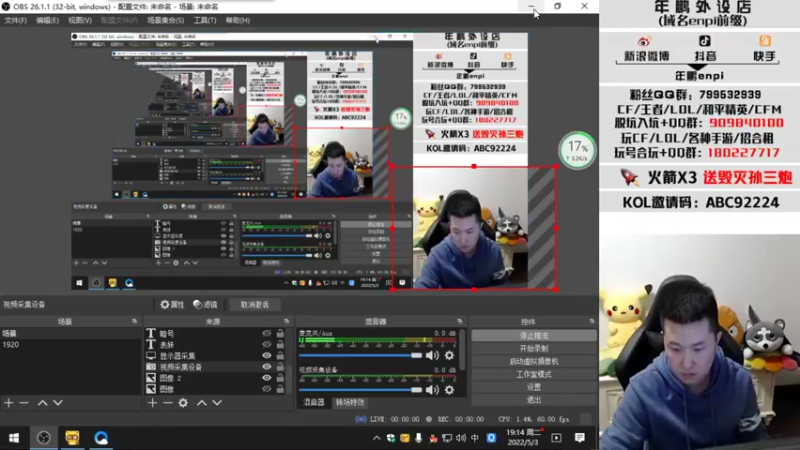Click the 取消激活 deactivate button
Screen dimensions: 800x450
[254, 305]
